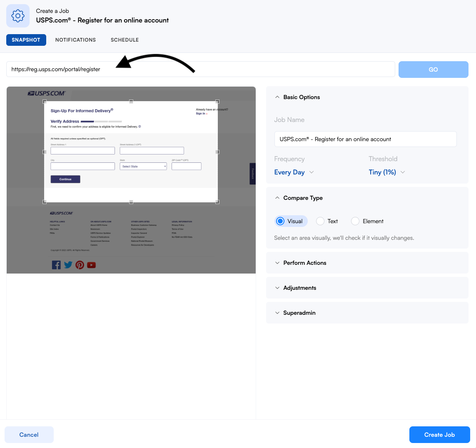Click the ZIP Code field in snapshot
The width and height of the screenshot is (476, 448).
187,166
